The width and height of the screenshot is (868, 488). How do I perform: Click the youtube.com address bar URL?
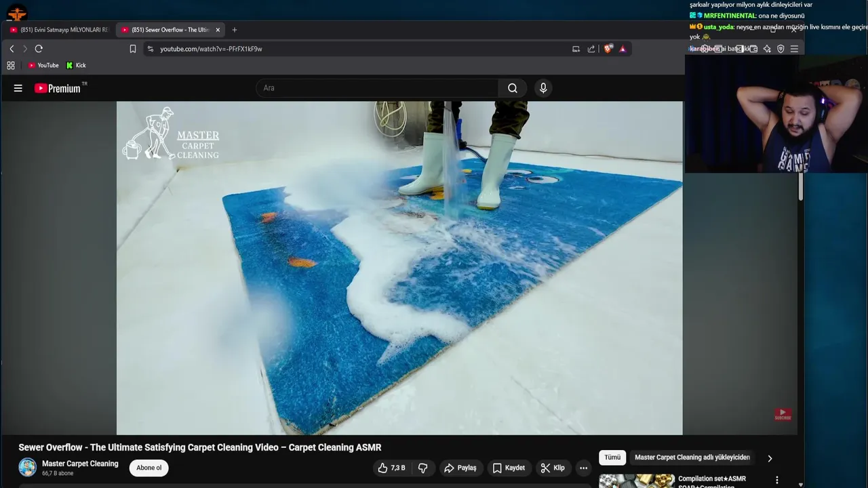[211, 49]
